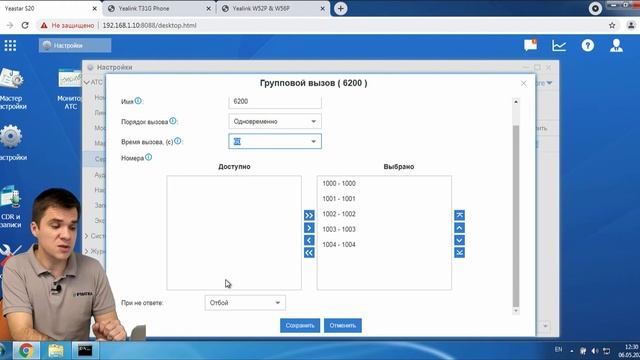
Task: Click the EN language indicator in tray
Action: coord(558,349)
